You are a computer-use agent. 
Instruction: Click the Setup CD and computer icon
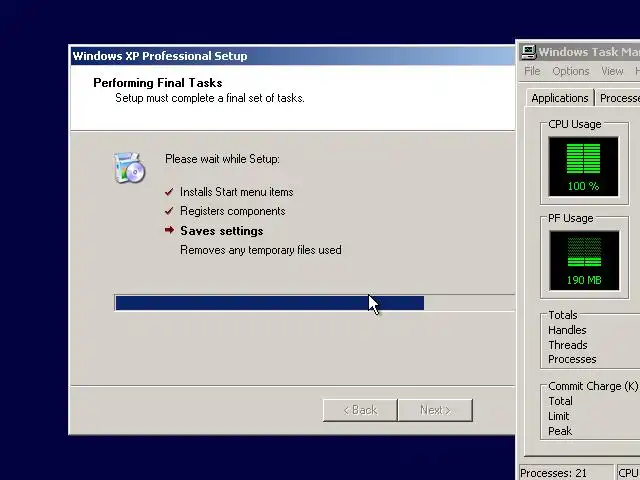click(129, 167)
